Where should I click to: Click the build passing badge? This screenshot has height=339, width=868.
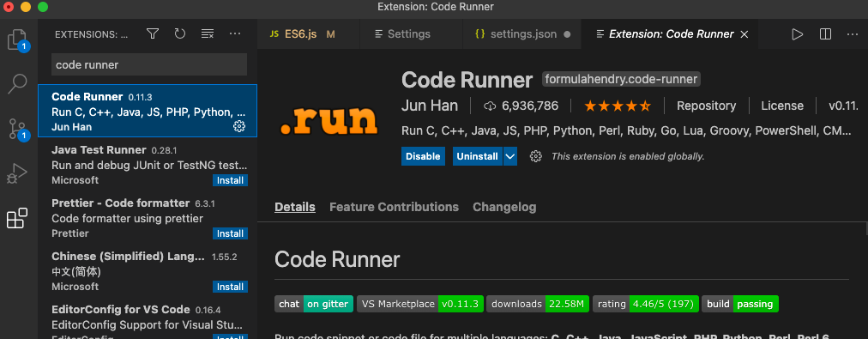(x=740, y=304)
